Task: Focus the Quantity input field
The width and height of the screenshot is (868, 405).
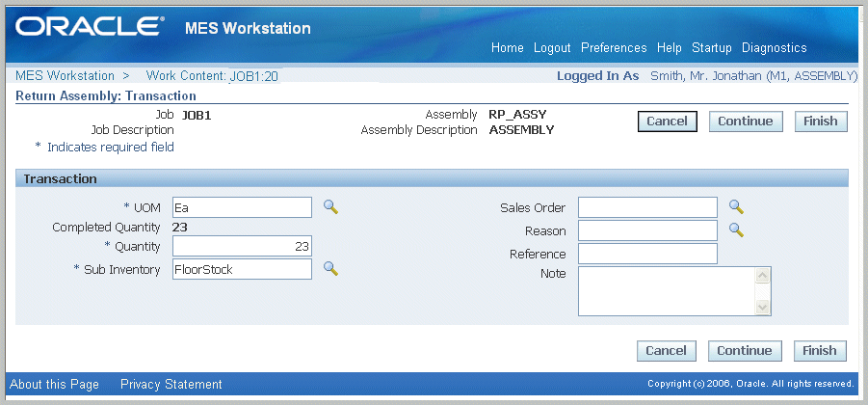Action: point(243,246)
